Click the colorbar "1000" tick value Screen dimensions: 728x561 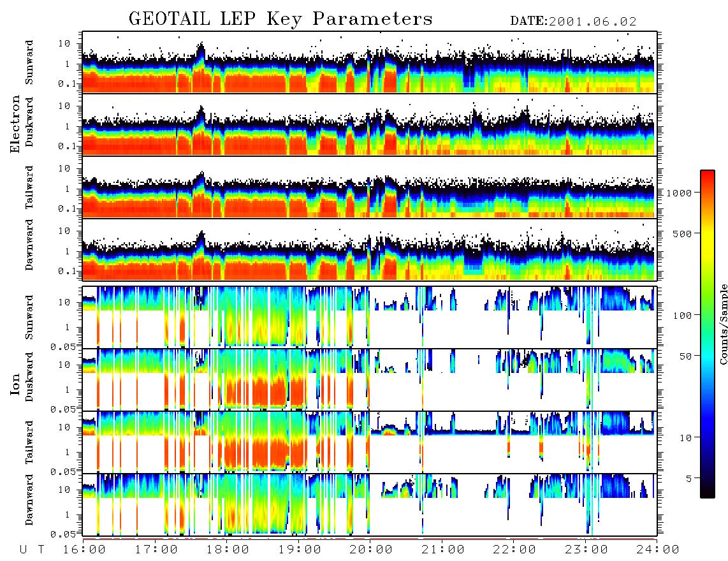pyautogui.click(x=680, y=193)
